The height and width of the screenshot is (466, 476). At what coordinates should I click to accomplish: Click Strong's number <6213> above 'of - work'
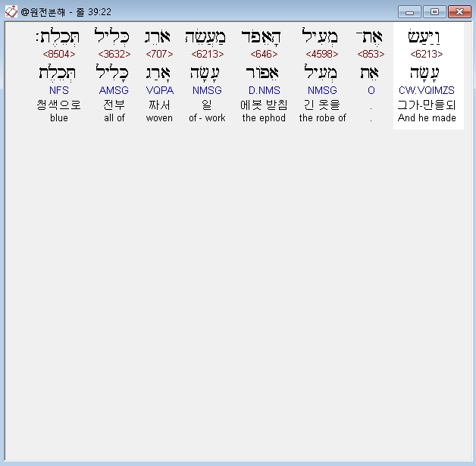(x=208, y=54)
